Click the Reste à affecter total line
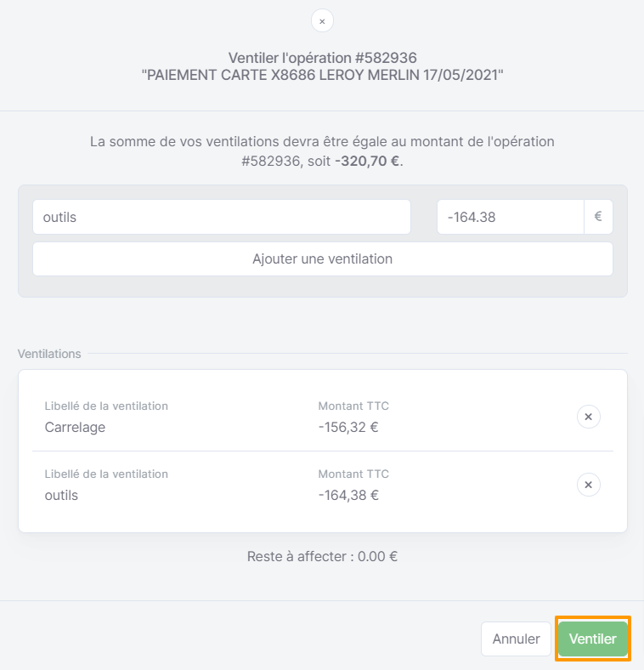Screen dimensions: 644x670 323,556
